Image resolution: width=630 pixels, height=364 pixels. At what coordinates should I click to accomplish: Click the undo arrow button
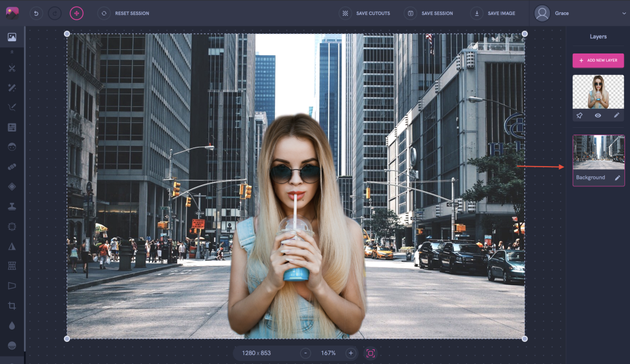(x=36, y=13)
